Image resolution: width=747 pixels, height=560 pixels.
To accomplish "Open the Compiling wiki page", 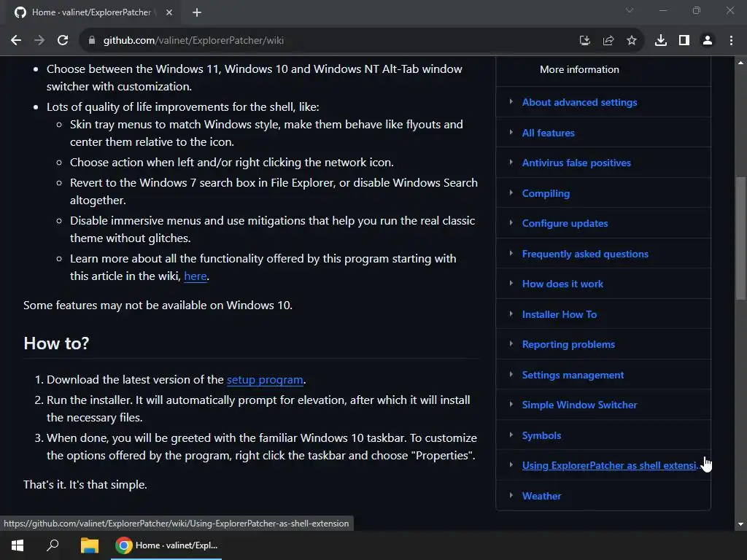I will 546,193.
